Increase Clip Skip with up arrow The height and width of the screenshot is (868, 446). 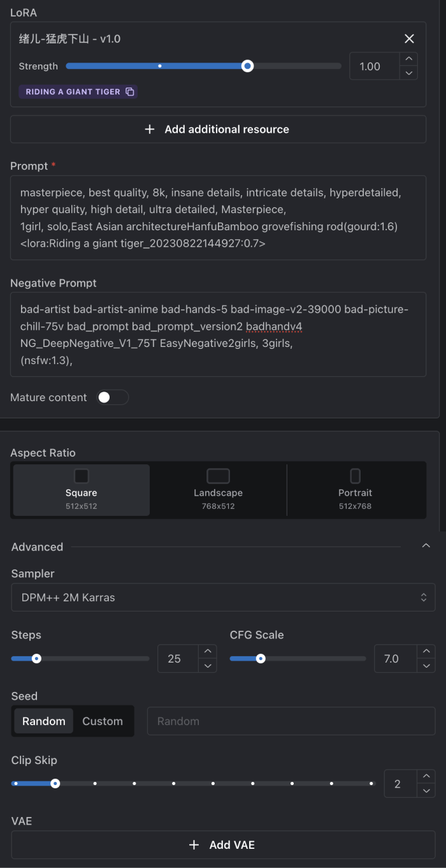coord(426,776)
